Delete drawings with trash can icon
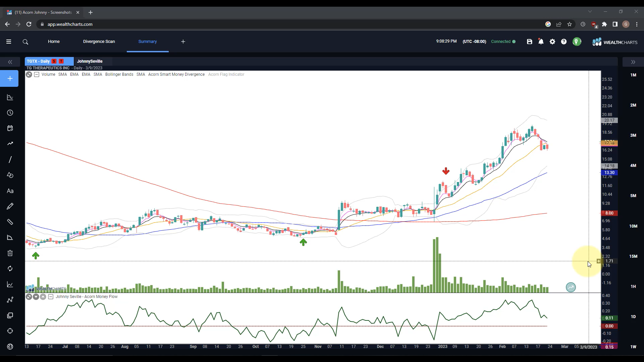The height and width of the screenshot is (362, 644). coord(10,253)
